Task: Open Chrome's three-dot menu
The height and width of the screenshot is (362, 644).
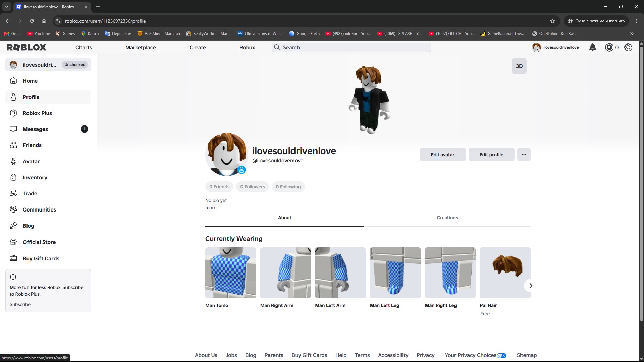Action: pos(636,21)
